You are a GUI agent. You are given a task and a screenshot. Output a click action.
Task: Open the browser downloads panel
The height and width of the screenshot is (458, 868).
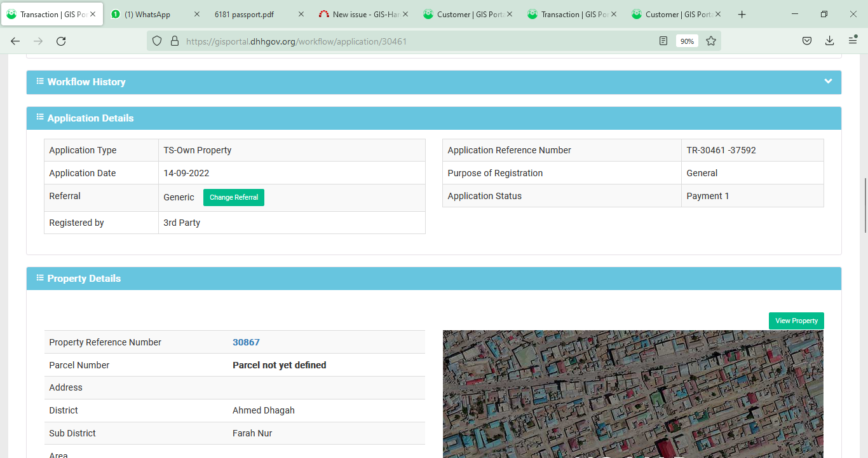click(x=829, y=41)
